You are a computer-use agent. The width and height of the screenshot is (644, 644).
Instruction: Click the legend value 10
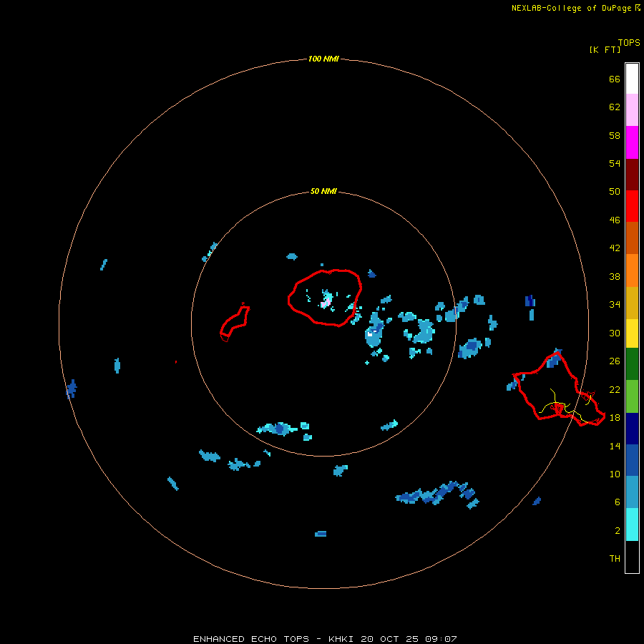615,474
